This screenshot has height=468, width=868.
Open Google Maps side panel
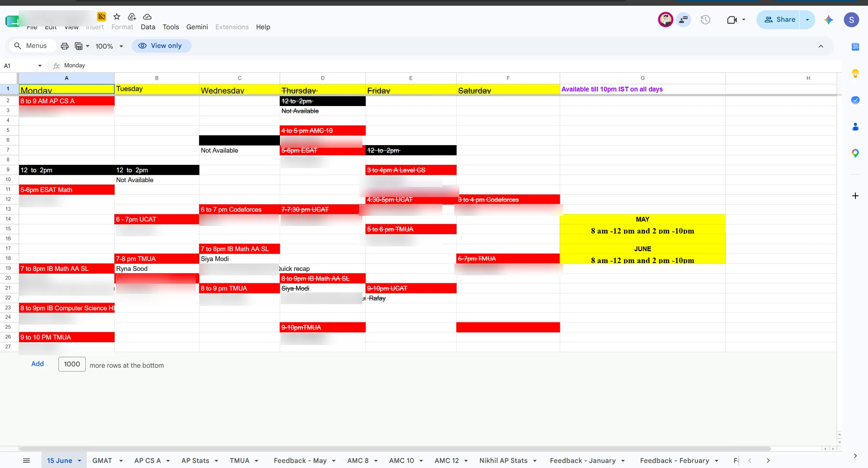pyautogui.click(x=855, y=153)
